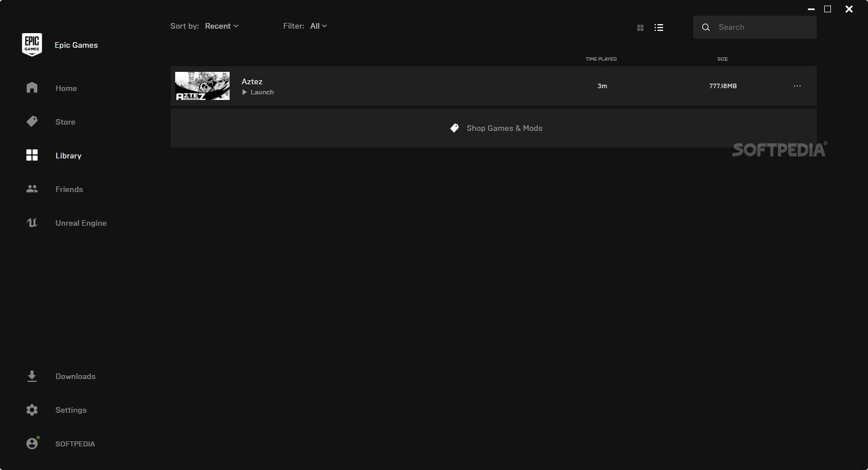Screen dimensions: 868x470
Task: Click the Unreal Engine logo icon
Action: click(32, 223)
